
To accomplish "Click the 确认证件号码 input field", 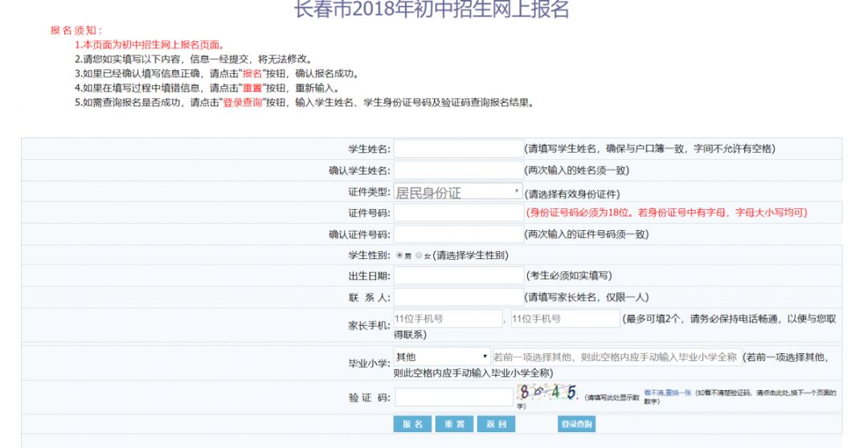I will (x=458, y=234).
